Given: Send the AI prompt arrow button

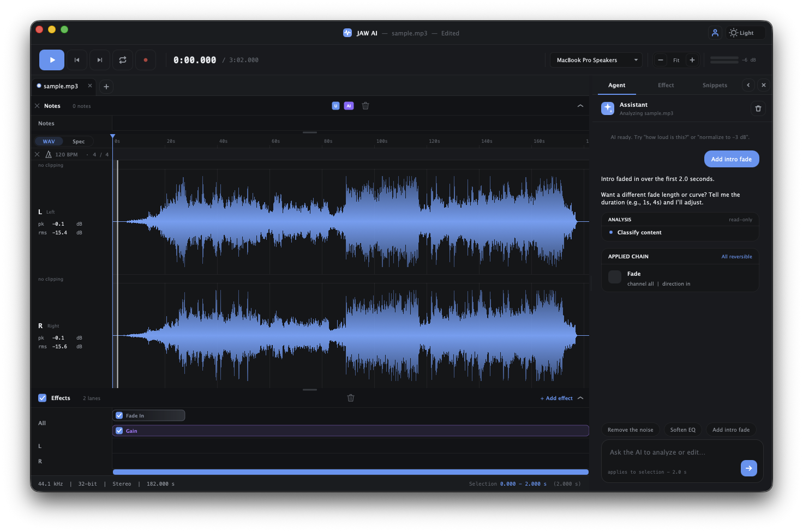Looking at the screenshot, I should 749,468.
